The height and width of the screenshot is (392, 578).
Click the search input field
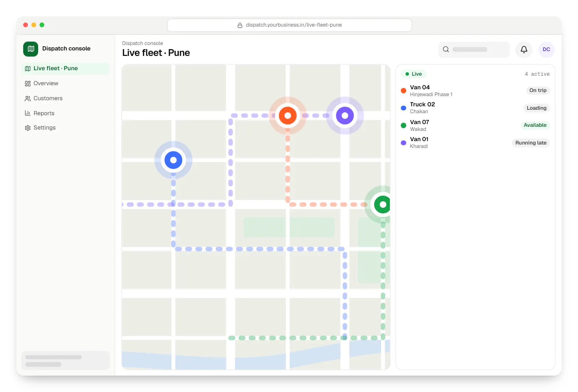pos(474,49)
